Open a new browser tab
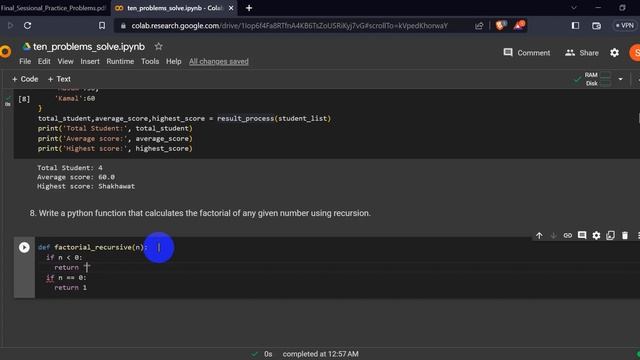Screen dimensions: 640x360 point(249,8)
